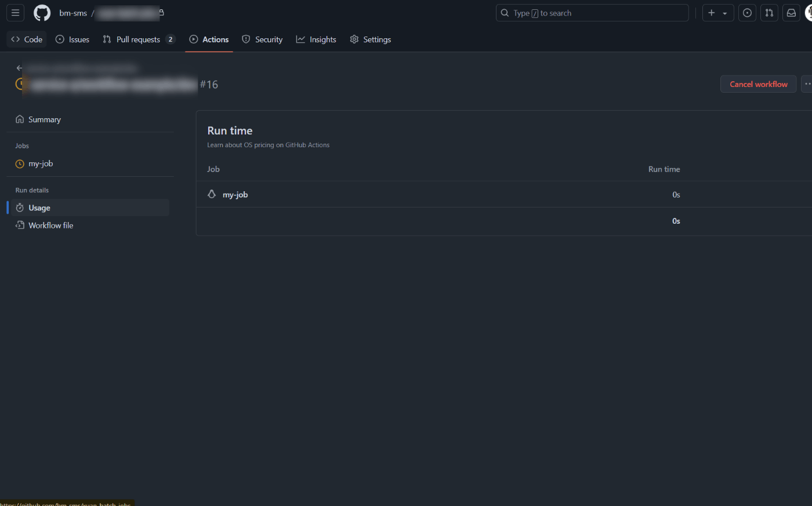Image resolution: width=812 pixels, height=506 pixels.
Task: Click the total run time 0s in bold
Action: (676, 221)
